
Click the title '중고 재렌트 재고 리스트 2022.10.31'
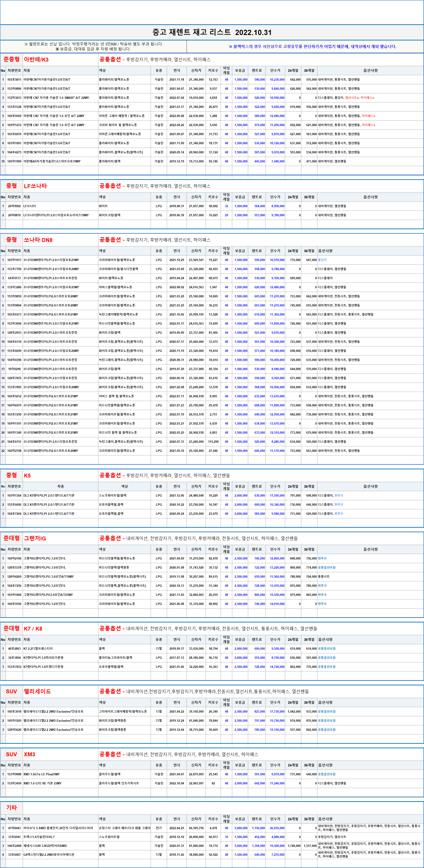coord(212,32)
